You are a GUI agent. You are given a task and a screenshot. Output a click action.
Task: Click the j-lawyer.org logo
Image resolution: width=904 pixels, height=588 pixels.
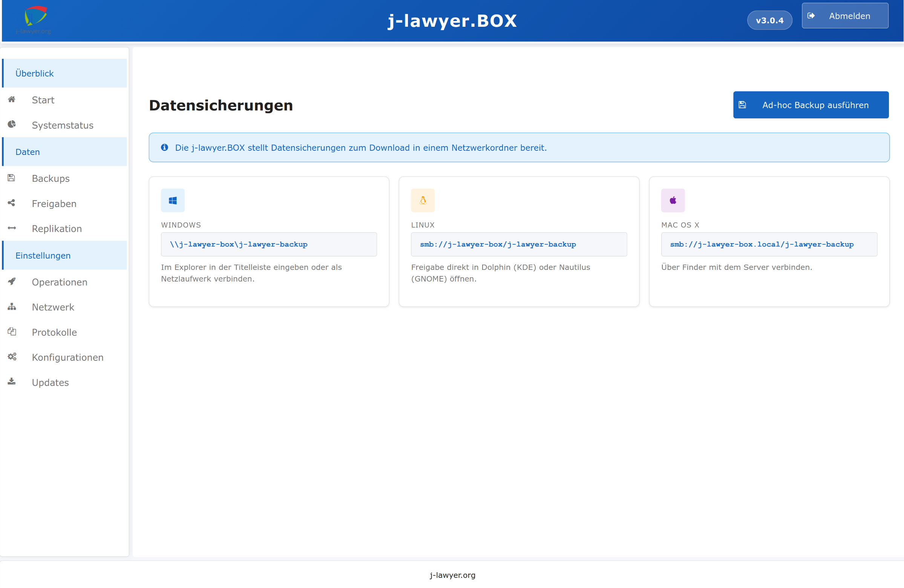click(35, 19)
